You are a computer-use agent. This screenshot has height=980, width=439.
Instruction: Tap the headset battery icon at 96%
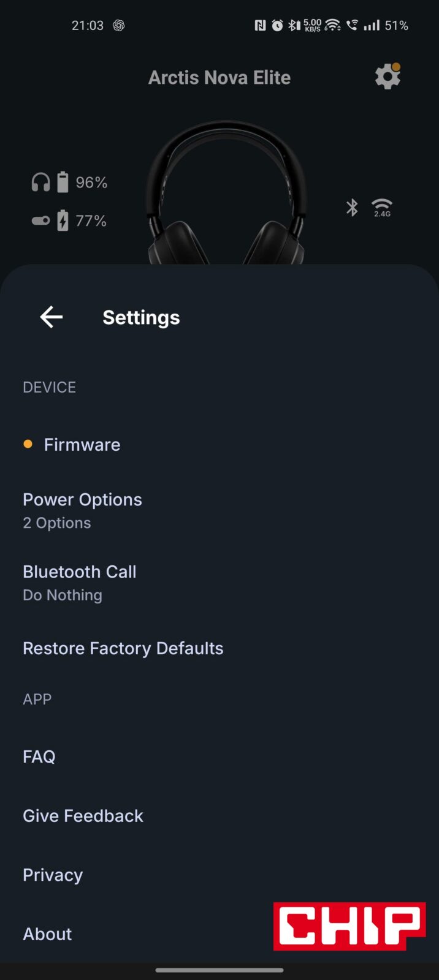(x=63, y=182)
